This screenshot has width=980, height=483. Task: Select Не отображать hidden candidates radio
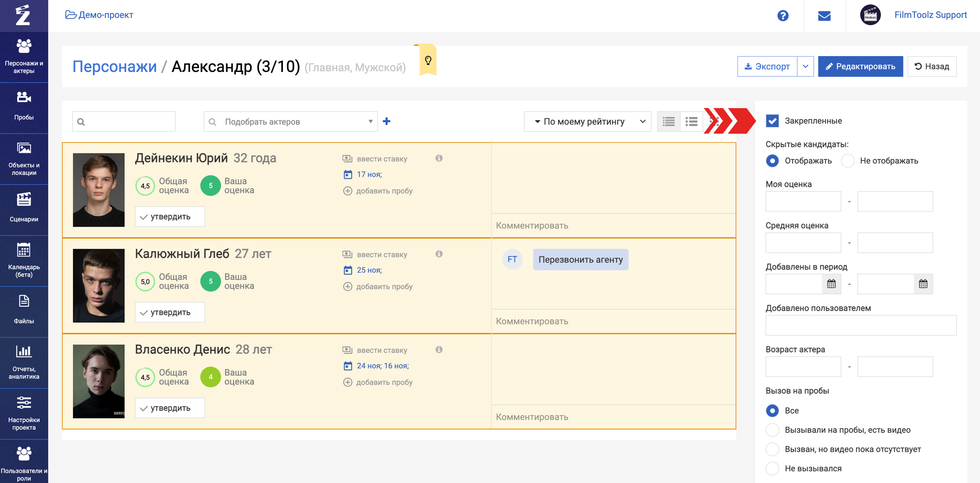(847, 161)
